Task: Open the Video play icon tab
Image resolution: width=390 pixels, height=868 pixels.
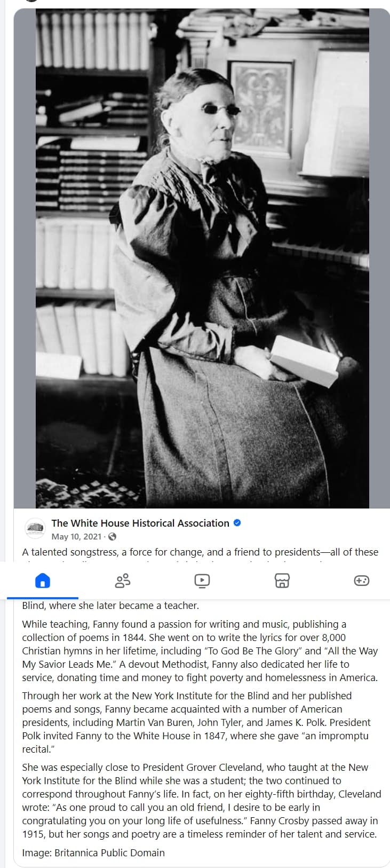Action: coord(202,580)
